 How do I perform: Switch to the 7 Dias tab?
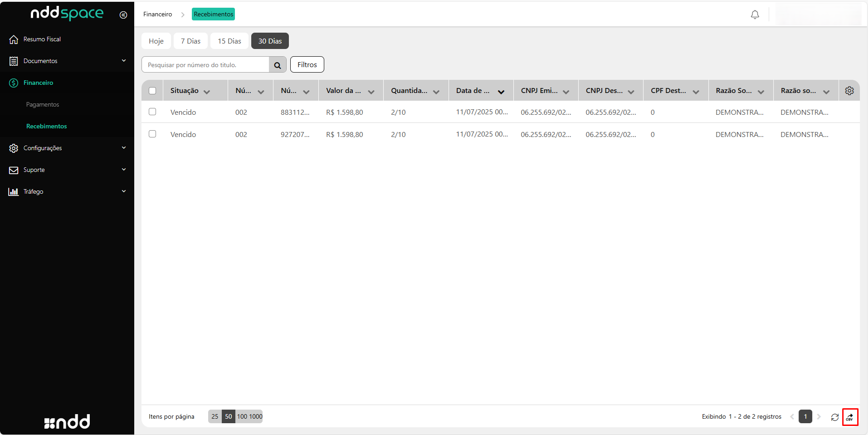(x=190, y=41)
